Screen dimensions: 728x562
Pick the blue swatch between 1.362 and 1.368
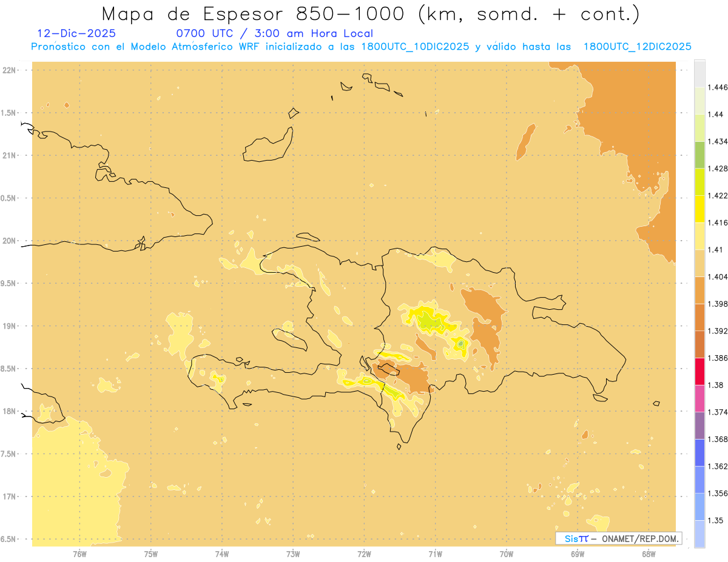click(x=699, y=452)
